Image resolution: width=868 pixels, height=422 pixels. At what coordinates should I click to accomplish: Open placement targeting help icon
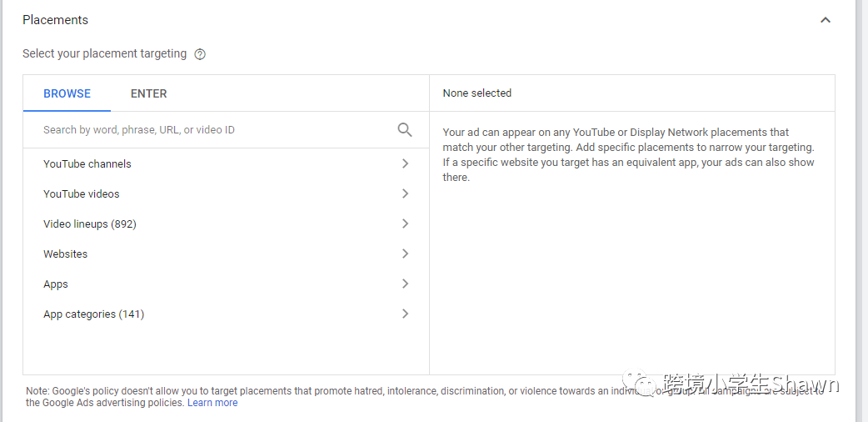point(200,54)
